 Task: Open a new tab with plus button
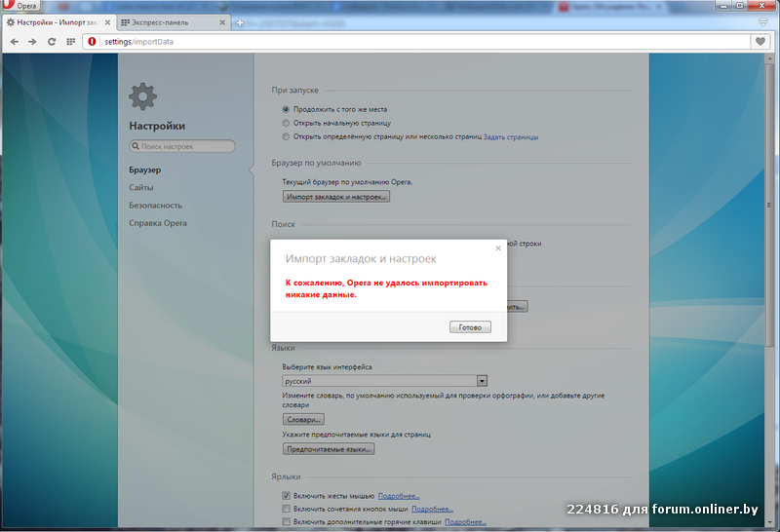239,22
